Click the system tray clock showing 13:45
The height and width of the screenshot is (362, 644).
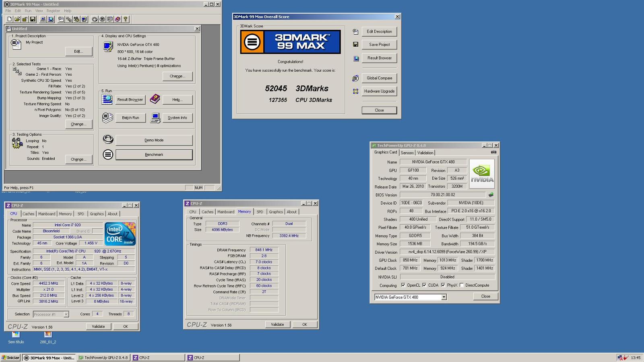click(x=636, y=358)
